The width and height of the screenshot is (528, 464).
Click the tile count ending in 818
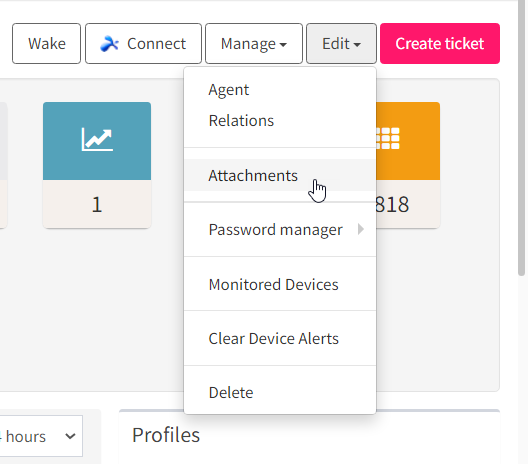click(x=392, y=204)
